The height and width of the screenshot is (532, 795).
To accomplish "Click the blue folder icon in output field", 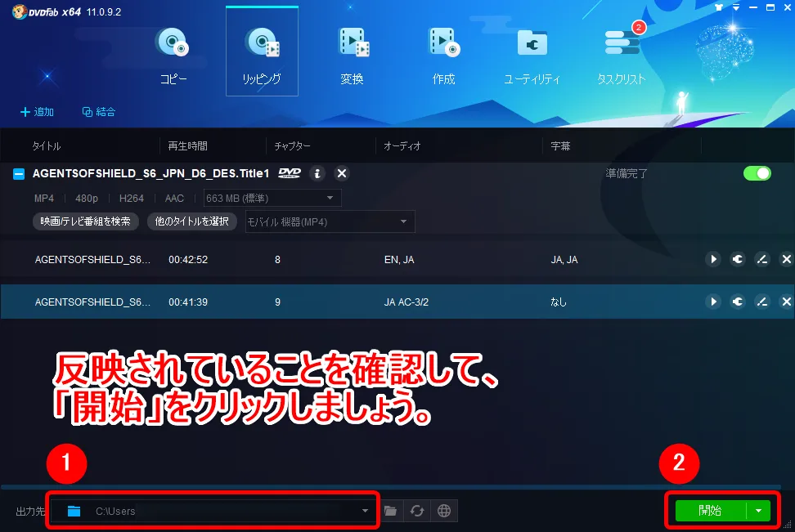I will [74, 511].
